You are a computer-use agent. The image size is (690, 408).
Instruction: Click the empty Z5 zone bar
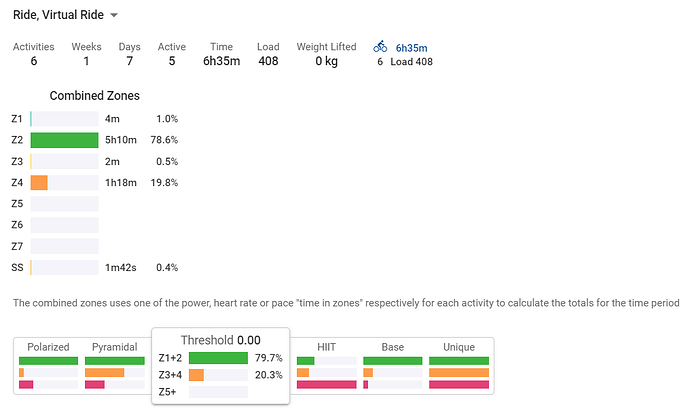click(64, 204)
